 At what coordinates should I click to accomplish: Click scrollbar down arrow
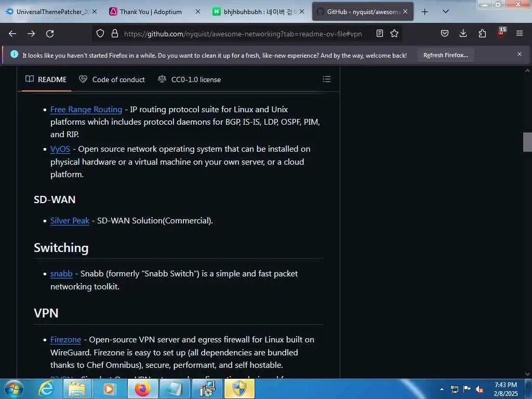click(527, 374)
